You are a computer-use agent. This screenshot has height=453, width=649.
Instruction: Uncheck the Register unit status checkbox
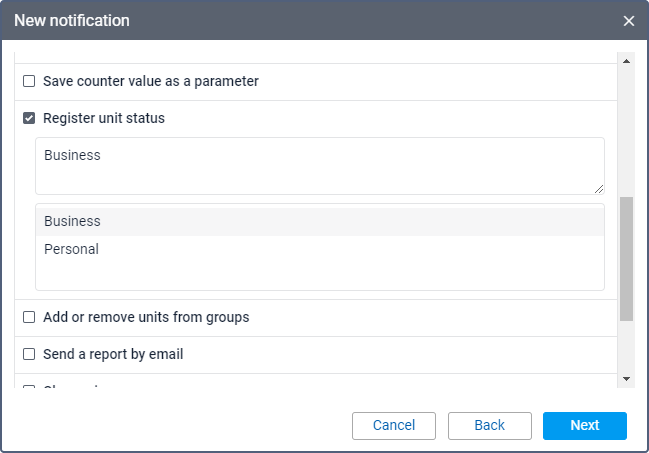(x=29, y=118)
